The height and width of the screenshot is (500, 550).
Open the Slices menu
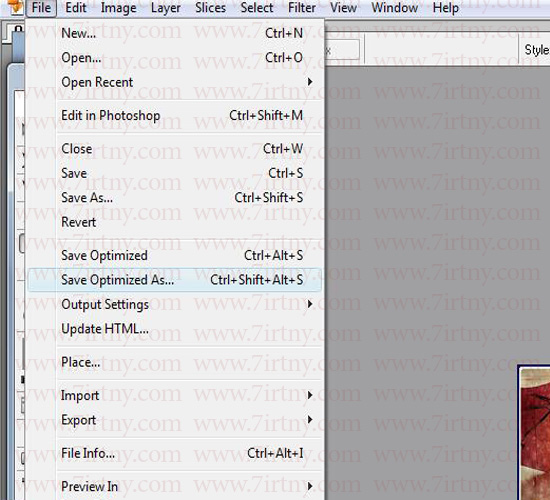click(210, 8)
